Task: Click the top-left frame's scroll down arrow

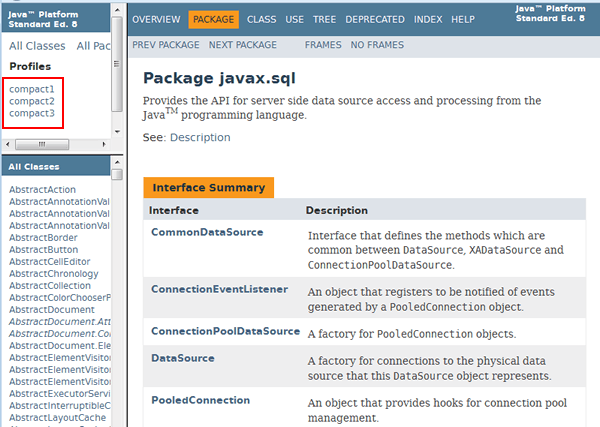Action: tap(117, 131)
